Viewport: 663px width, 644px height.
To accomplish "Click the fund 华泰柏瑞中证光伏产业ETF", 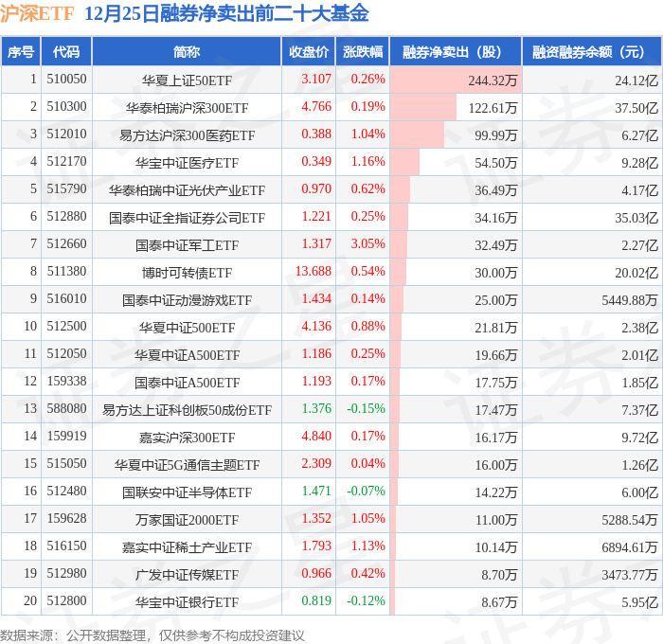I will [x=187, y=190].
